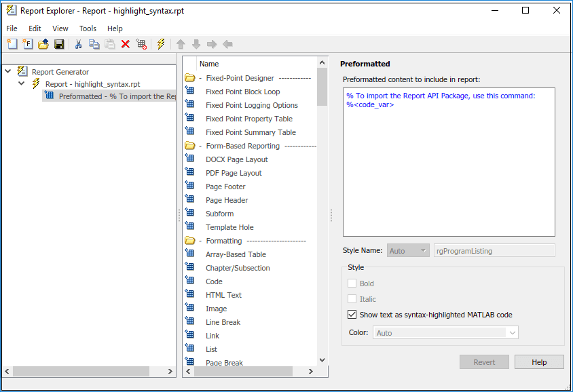Click the Formatting folder icon
The image size is (573, 392).
coord(190,241)
